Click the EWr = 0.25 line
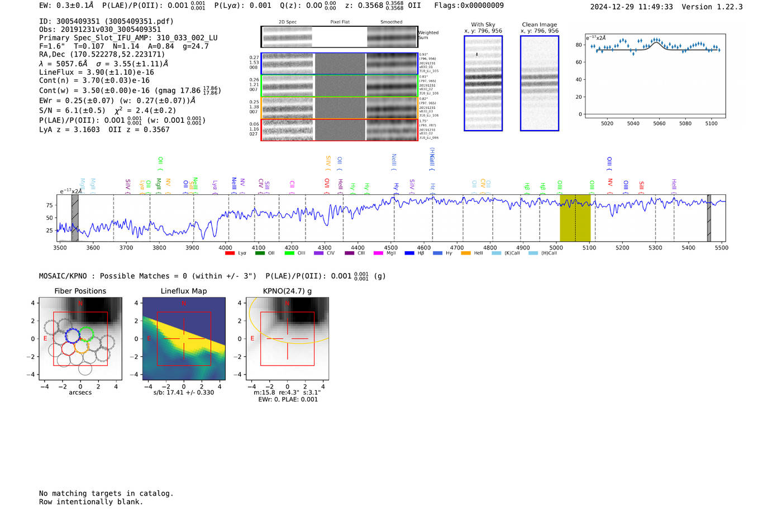782x532 pixels. tap(117, 100)
